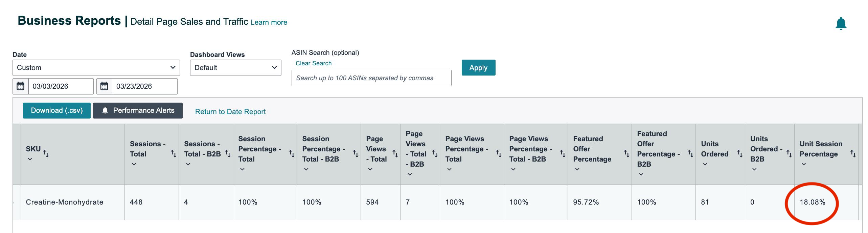Follow the Return to Date Report link

tap(230, 112)
